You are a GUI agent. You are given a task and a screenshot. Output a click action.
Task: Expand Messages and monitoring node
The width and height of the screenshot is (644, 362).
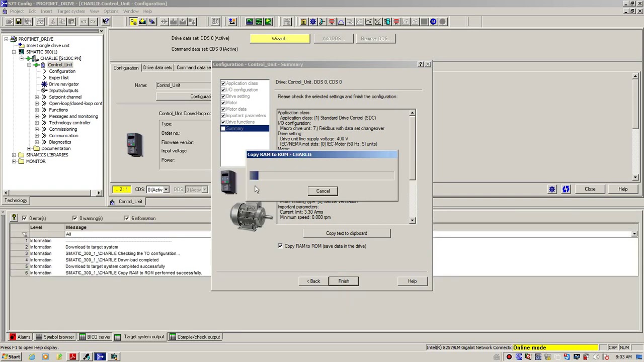pos(37,116)
